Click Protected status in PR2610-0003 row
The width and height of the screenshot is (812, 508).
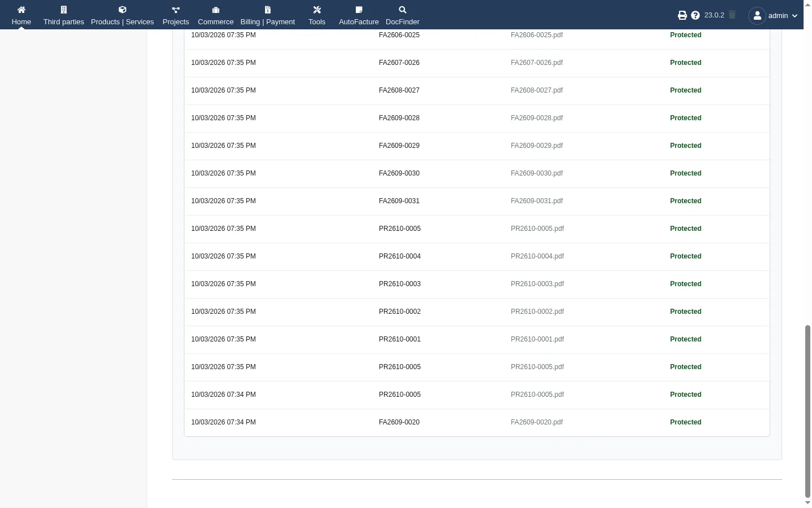(x=686, y=284)
